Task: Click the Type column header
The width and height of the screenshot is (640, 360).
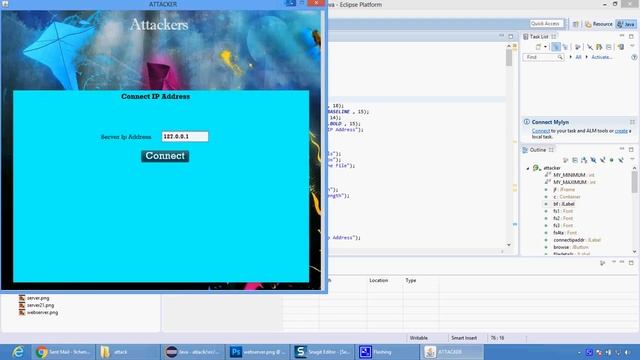Action: pos(411,280)
